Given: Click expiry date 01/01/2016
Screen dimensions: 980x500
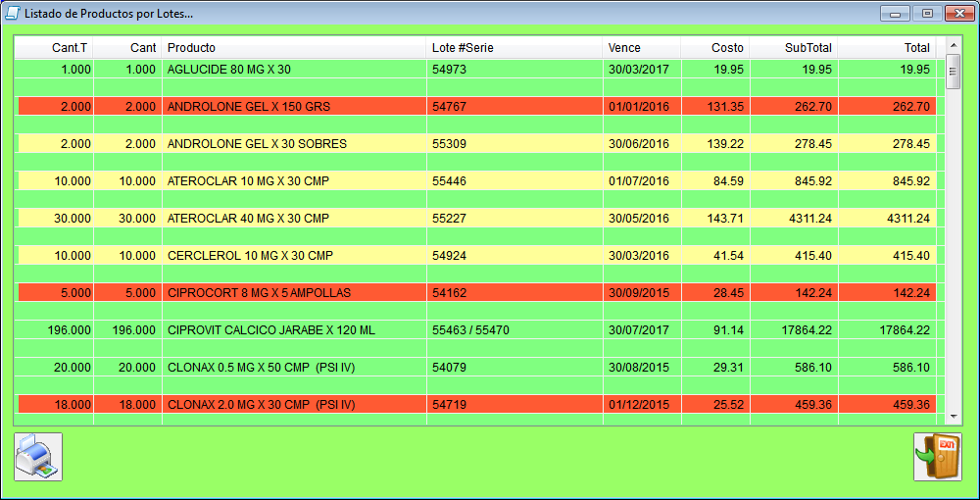Looking at the screenshot, I should click(x=639, y=107).
